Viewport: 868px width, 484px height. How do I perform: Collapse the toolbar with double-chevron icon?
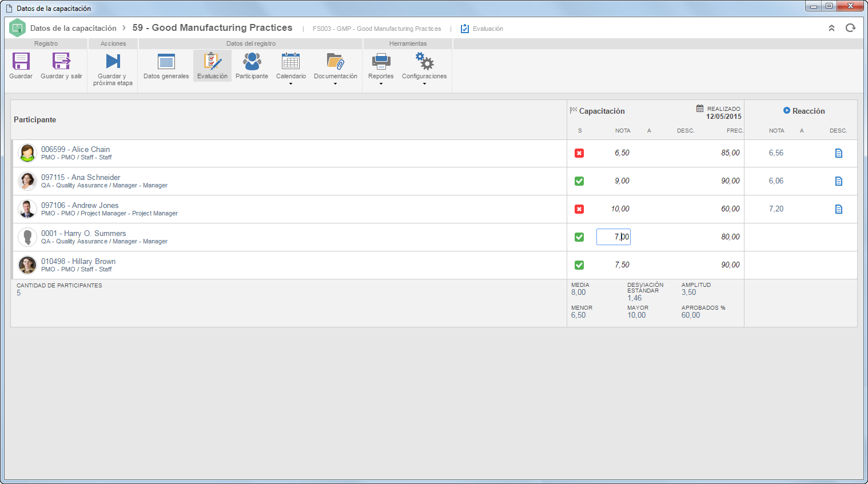(831, 28)
